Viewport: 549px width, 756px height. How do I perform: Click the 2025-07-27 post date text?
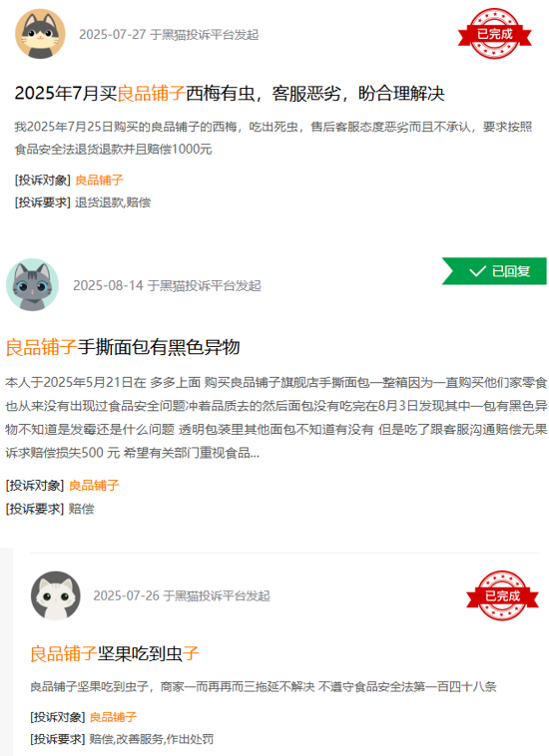[x=169, y=35]
